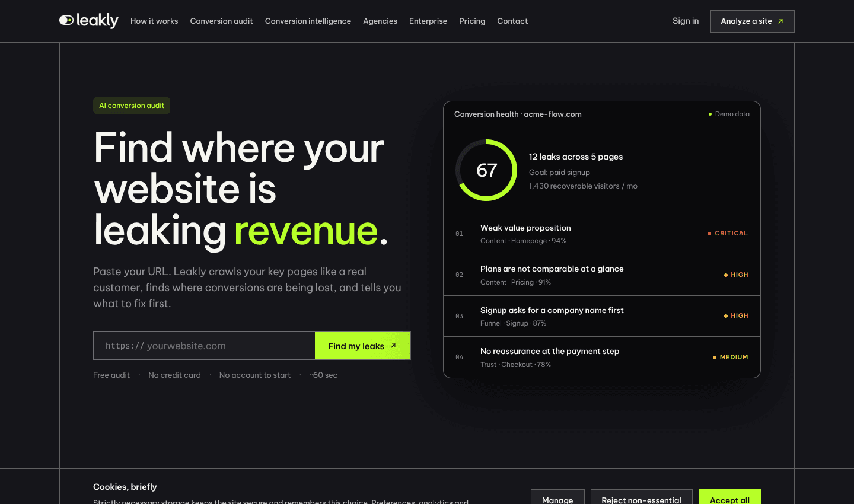
Task: Open the Enterprise nav link
Action: click(x=428, y=21)
